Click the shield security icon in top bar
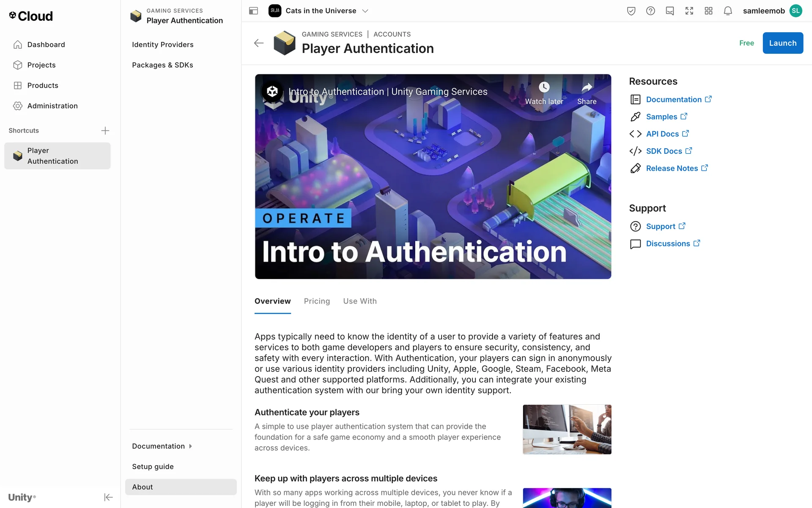 coord(631,11)
